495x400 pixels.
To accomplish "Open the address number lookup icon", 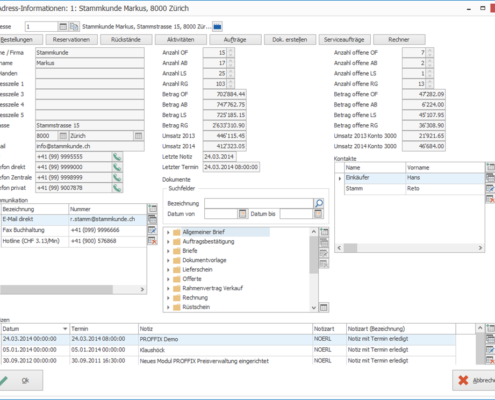I will pyautogui.click(x=63, y=26).
